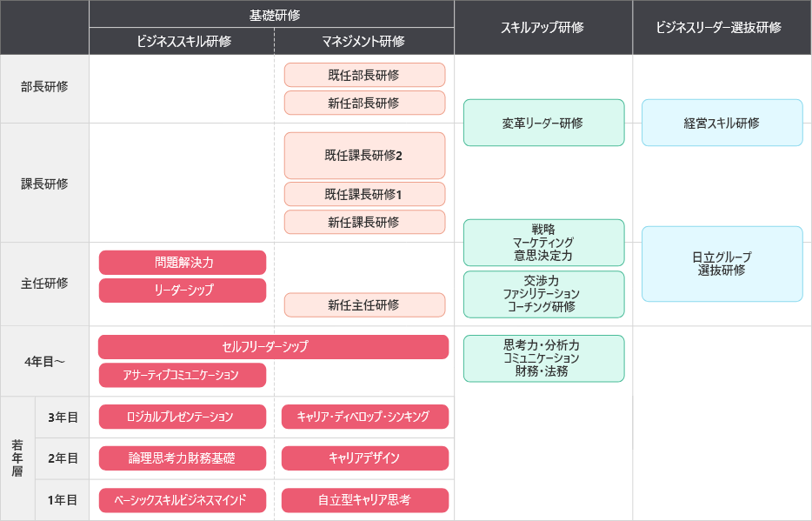The width and height of the screenshot is (812, 521).
Task: Click the 経営スキル研修 box
Action: pyautogui.click(x=722, y=123)
